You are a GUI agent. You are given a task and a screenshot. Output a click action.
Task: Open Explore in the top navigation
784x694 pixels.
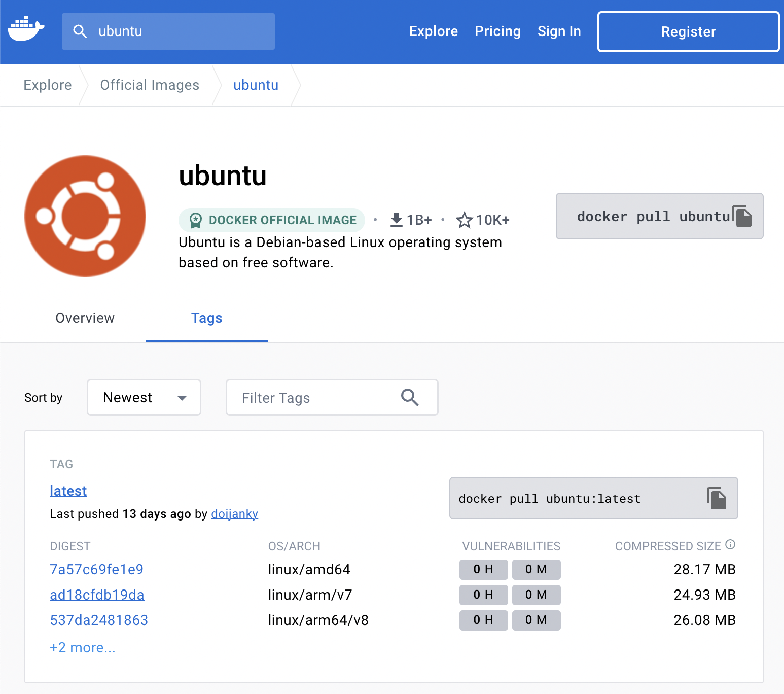(x=434, y=31)
